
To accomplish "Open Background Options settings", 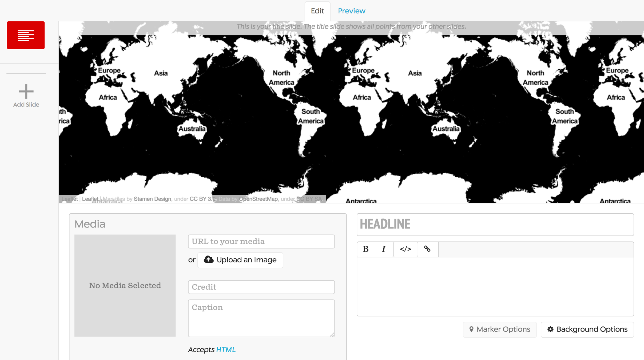I will (x=587, y=329).
